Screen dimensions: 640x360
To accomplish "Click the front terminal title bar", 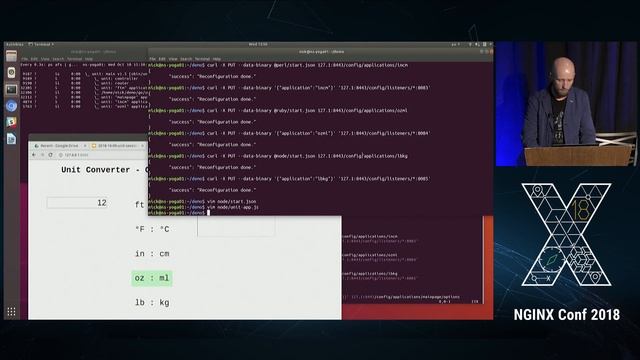I will (321, 52).
